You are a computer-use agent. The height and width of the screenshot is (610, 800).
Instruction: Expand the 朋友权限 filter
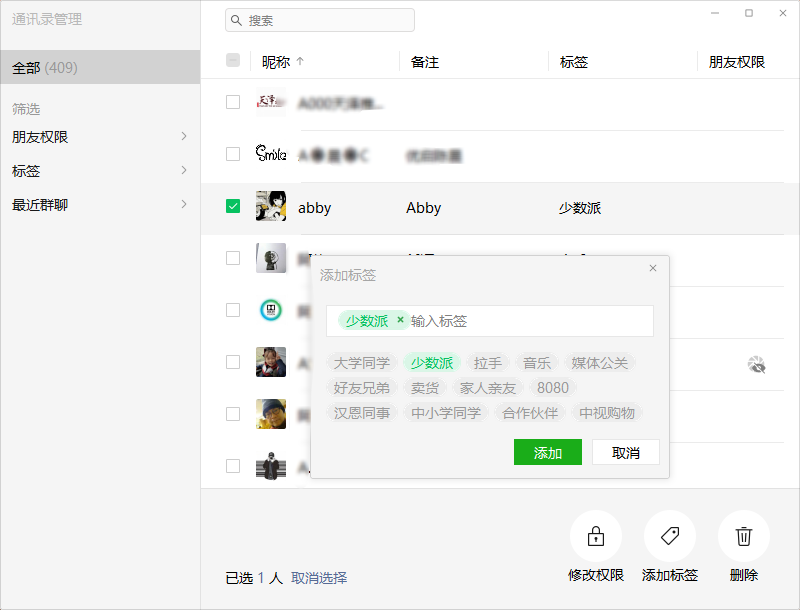pos(100,137)
